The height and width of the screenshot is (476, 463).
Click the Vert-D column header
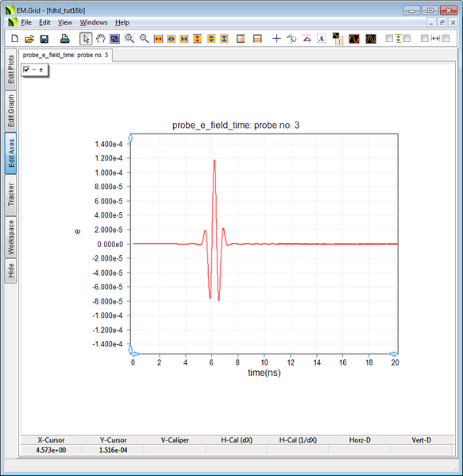pyautogui.click(x=422, y=440)
